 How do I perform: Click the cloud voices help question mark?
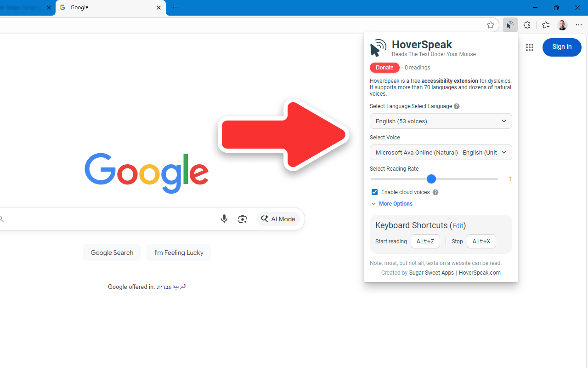click(x=435, y=192)
